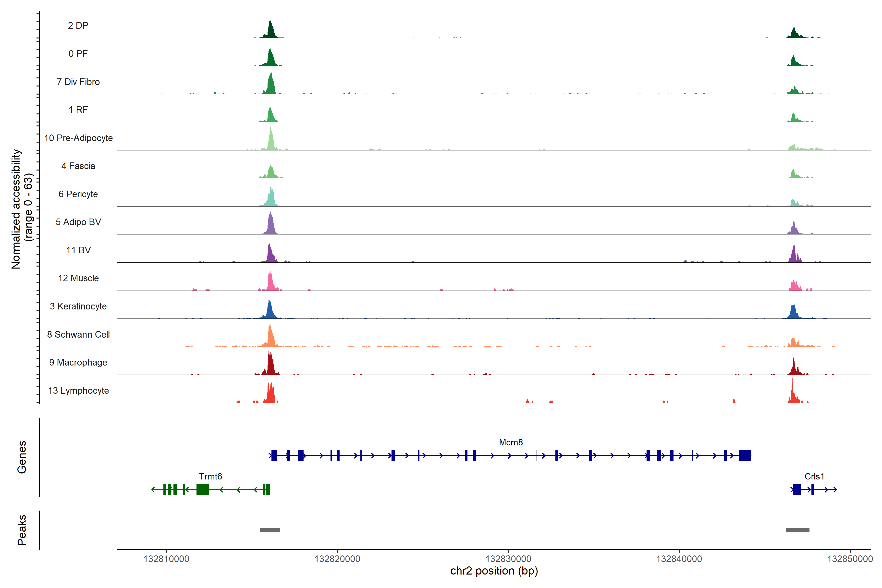This screenshot has height=588, width=882.
Task: Select the left gray peak bar
Action: pos(270,530)
